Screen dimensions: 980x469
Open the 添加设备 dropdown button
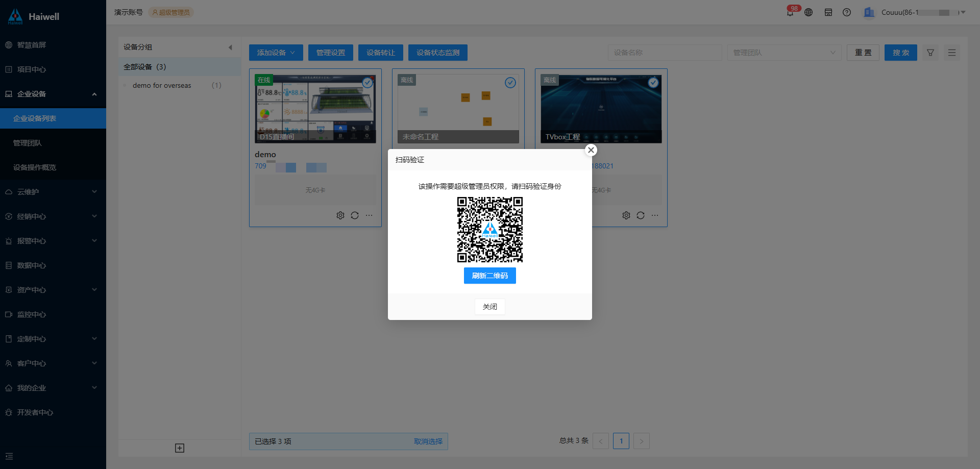tap(276, 53)
